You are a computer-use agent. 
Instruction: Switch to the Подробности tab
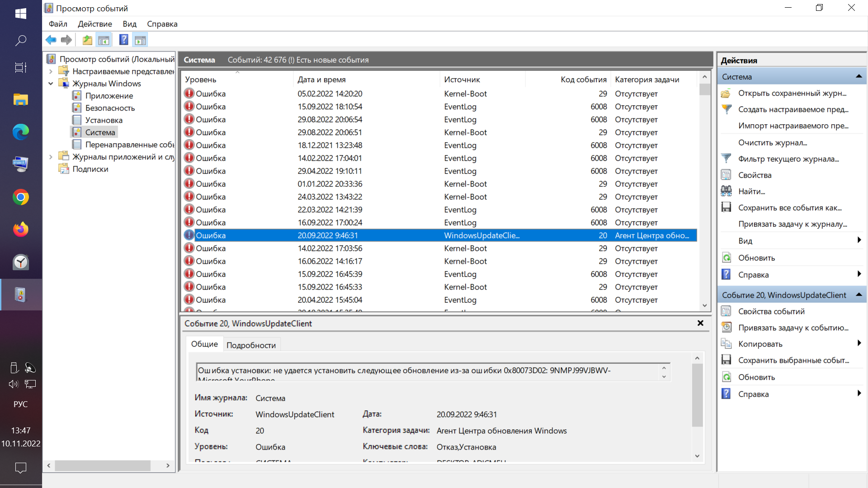251,345
